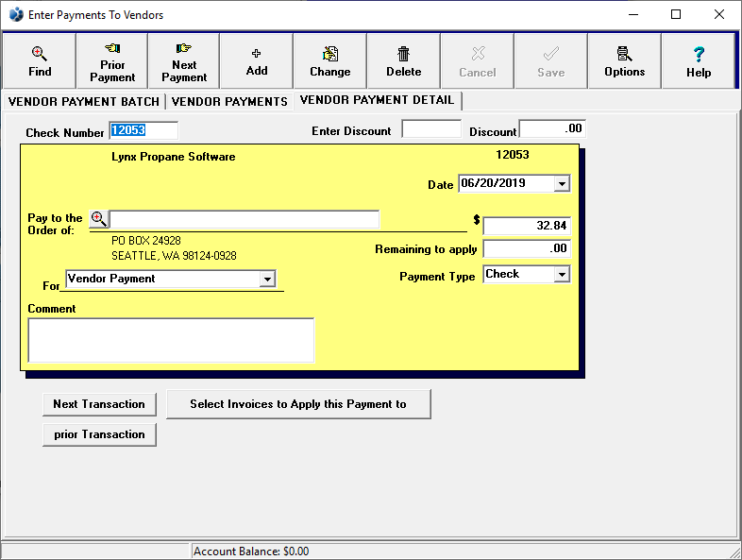Go to Prior Payment in toolbar
742x560 pixels.
click(x=112, y=61)
